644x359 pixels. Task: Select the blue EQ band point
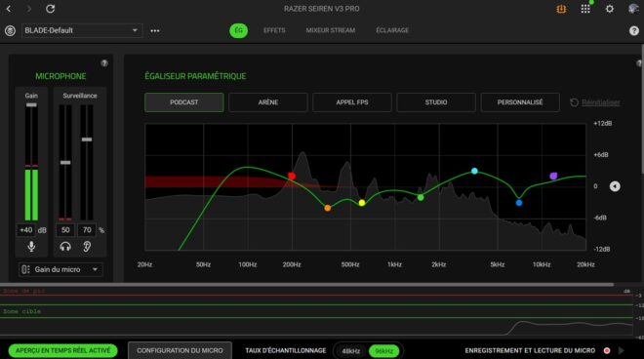coord(519,203)
